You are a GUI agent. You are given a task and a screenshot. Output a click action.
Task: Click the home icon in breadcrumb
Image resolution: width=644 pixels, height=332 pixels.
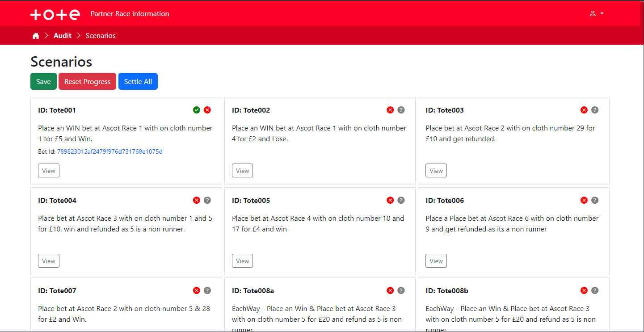[36, 36]
